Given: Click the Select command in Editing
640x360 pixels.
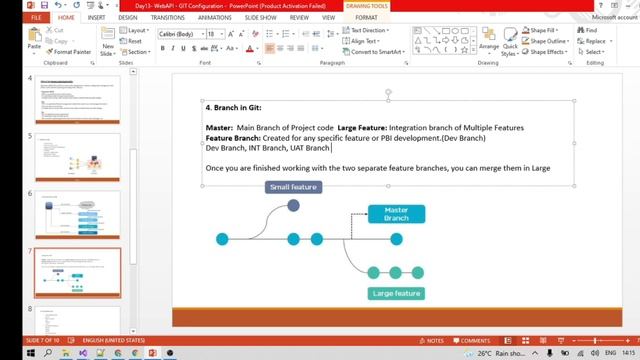Looking at the screenshot, I should pyautogui.click(x=591, y=52).
